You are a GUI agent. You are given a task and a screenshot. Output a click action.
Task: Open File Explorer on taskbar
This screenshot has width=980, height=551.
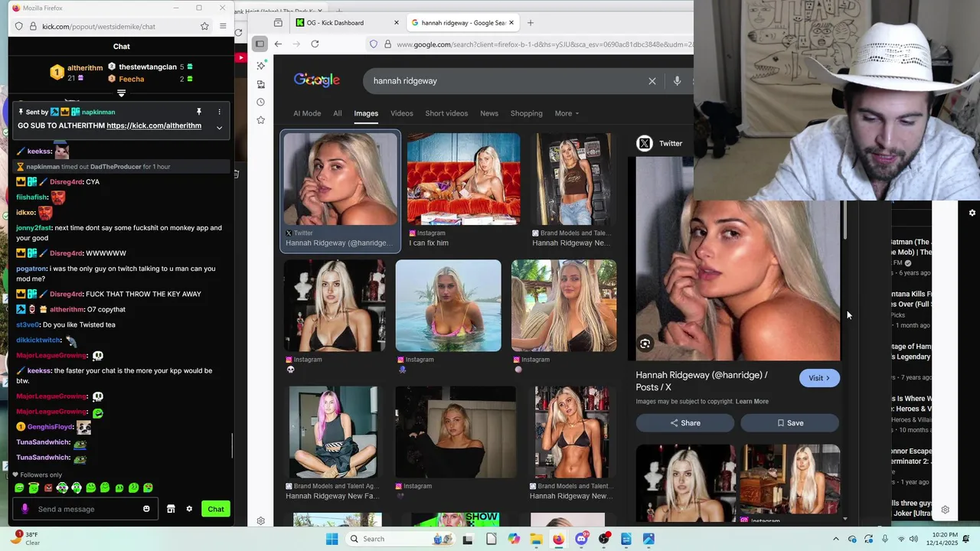coord(536,539)
